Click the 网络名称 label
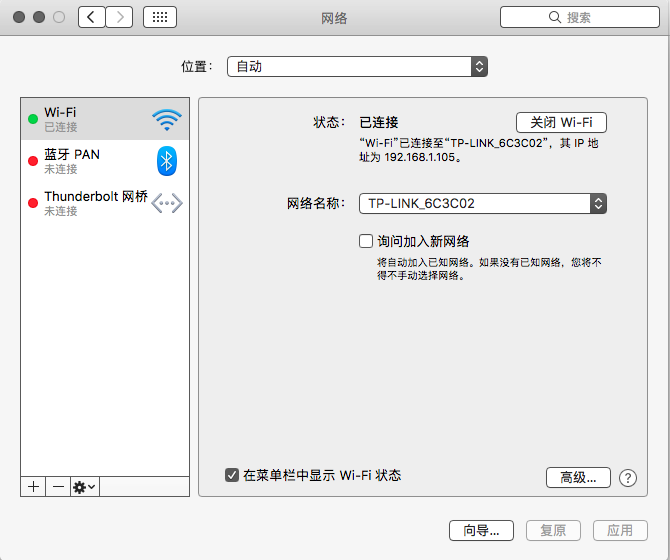670x560 pixels. coord(316,203)
